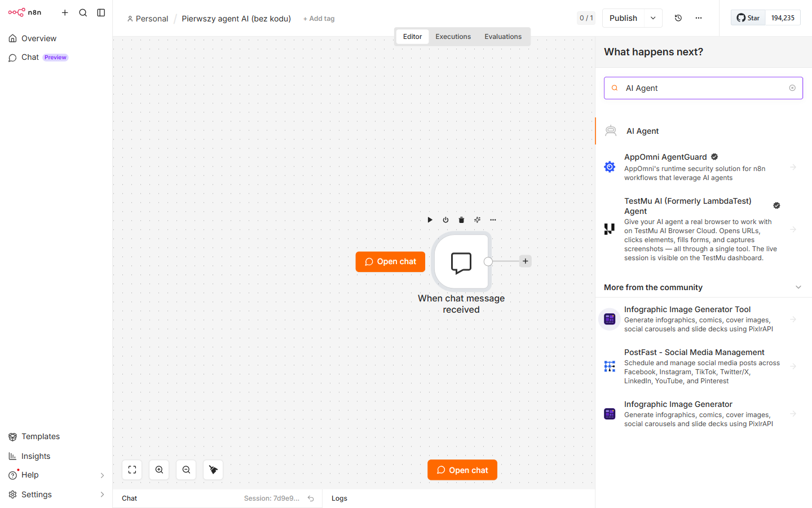
Task: Execute the node with play icon
Action: pos(430,220)
